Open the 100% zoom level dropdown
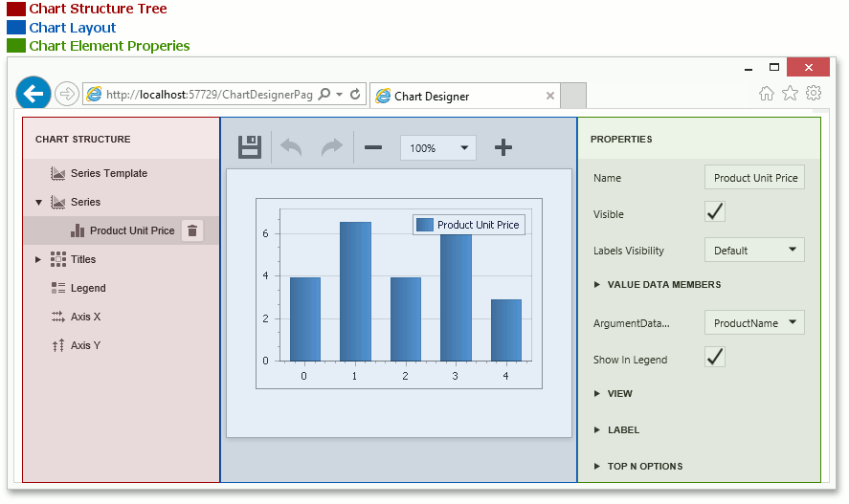The width and height of the screenshot is (849, 504). coord(437,148)
